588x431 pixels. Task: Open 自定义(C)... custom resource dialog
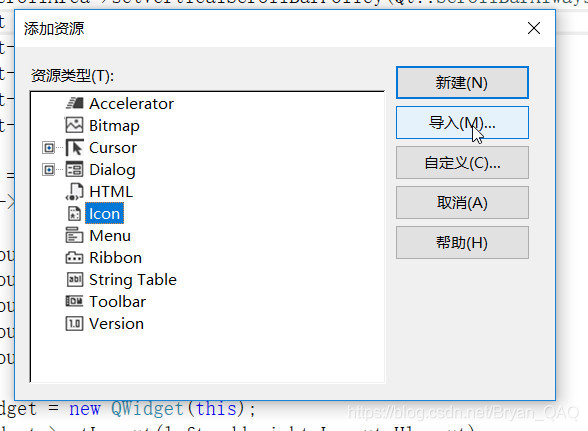coord(462,163)
